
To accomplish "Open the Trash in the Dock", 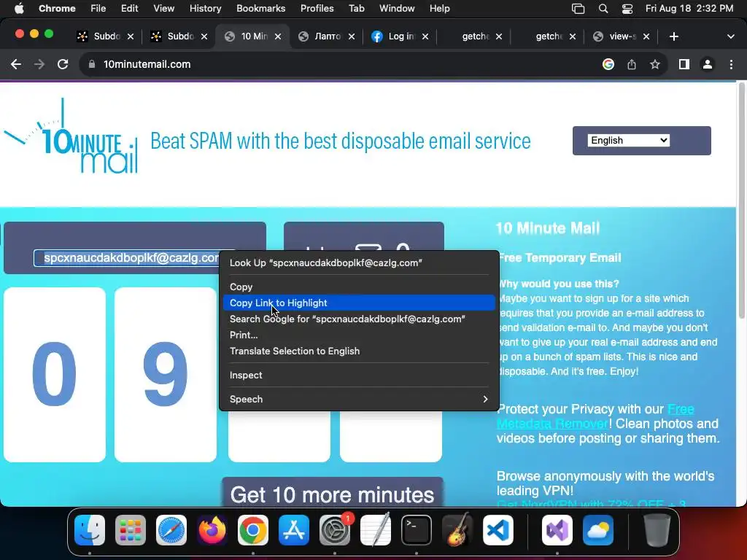I will click(x=657, y=530).
